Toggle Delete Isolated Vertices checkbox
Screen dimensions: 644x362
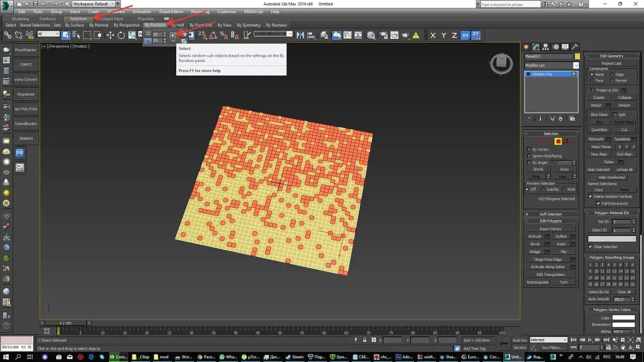pos(590,196)
